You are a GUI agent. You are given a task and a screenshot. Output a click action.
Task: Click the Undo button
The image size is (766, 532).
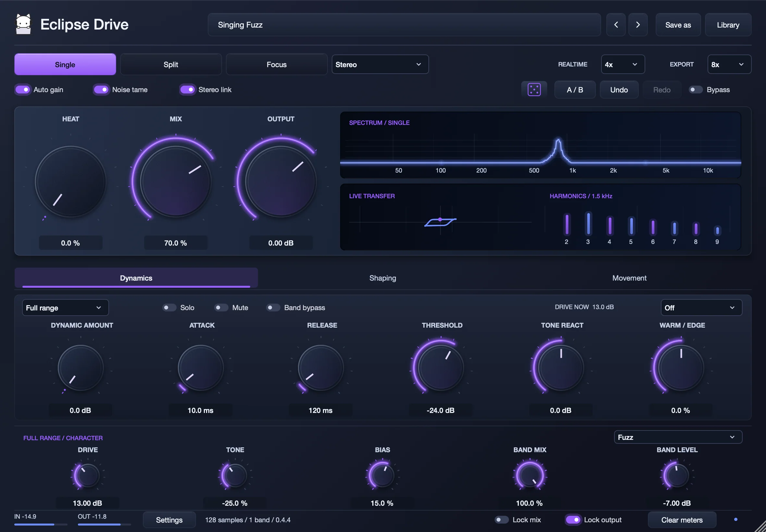tap(619, 90)
